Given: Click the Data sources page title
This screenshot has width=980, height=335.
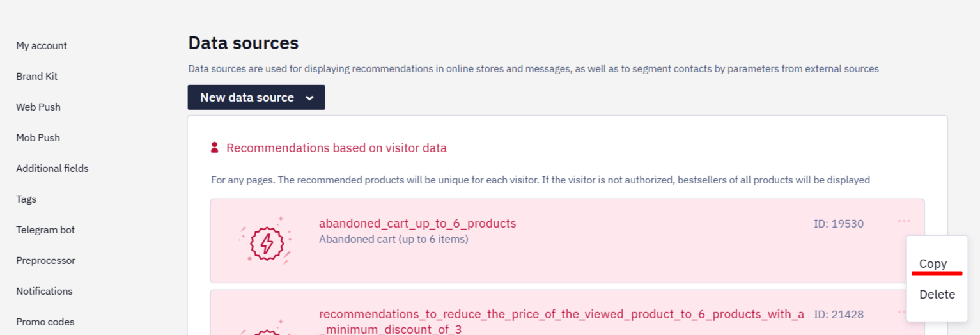Looking at the screenshot, I should 243,43.
